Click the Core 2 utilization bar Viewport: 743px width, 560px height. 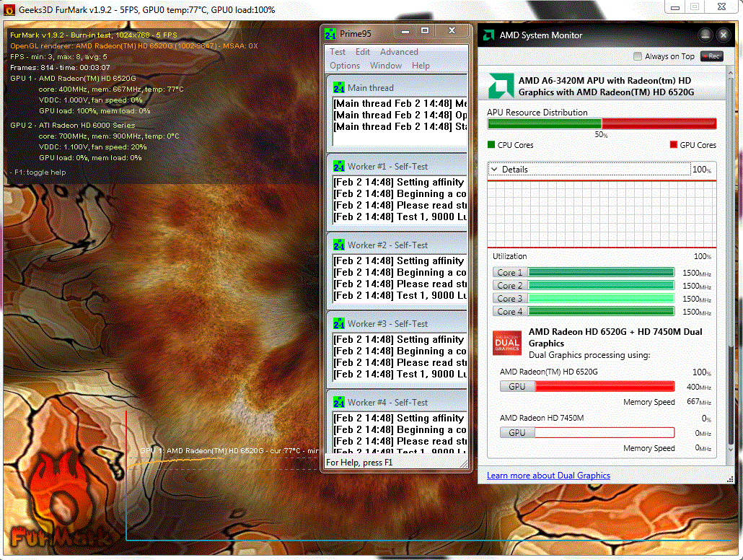[x=602, y=285]
